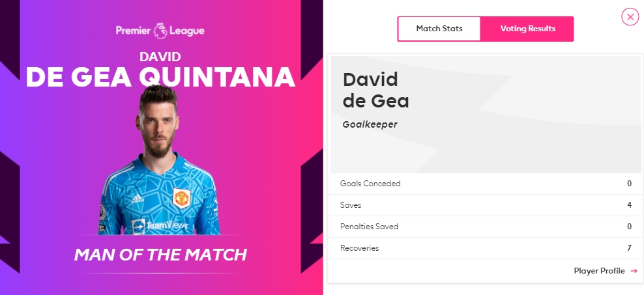This screenshot has height=295, width=644.
Task: Click the MAN OF THE MATCH banner
Action: click(x=160, y=255)
